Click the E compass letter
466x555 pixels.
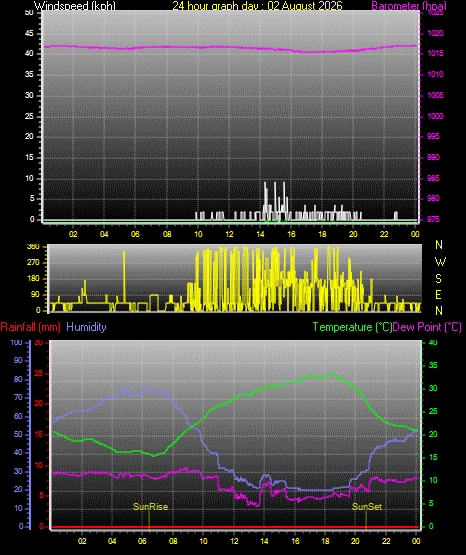pyautogui.click(x=438, y=294)
